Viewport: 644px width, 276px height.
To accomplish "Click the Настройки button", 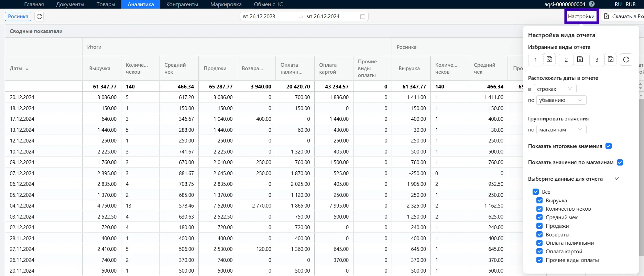I will click(x=581, y=17).
